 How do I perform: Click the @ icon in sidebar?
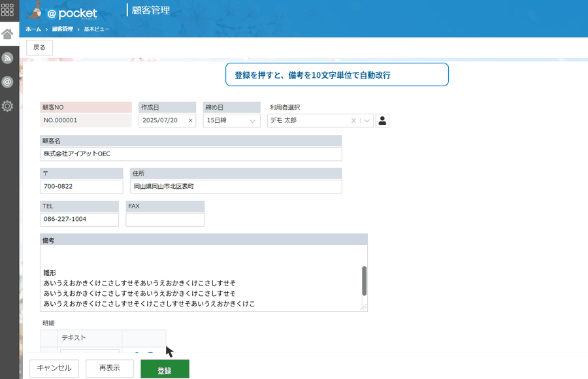click(7, 82)
